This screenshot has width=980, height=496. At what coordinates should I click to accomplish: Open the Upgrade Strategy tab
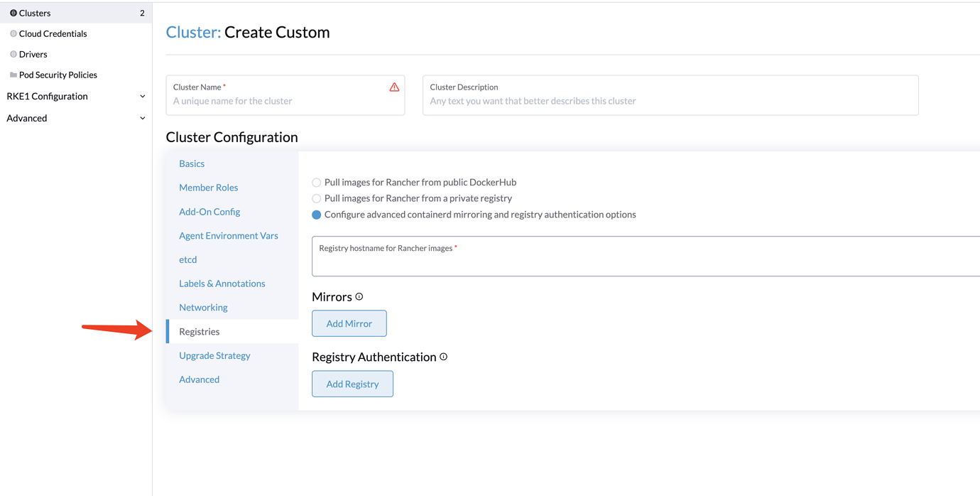click(214, 355)
